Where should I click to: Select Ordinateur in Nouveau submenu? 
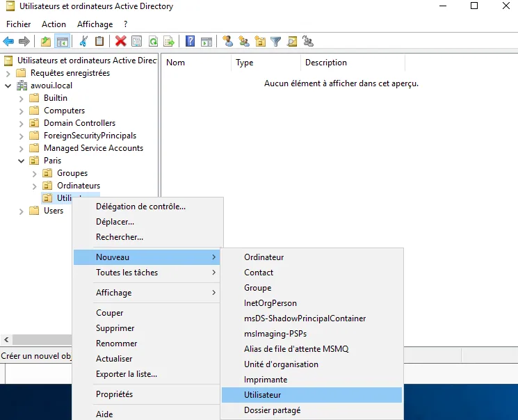pyautogui.click(x=312, y=257)
